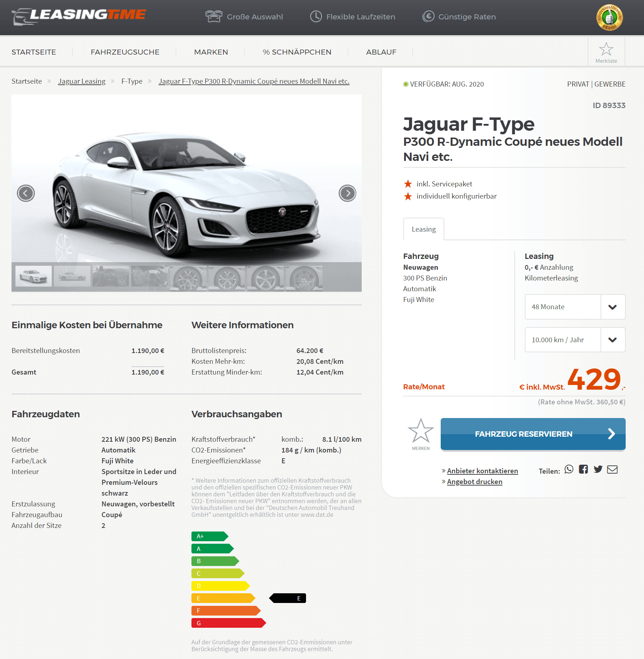Click red star next to inkl. Servicepaket
This screenshot has height=659, width=644.
tap(408, 184)
